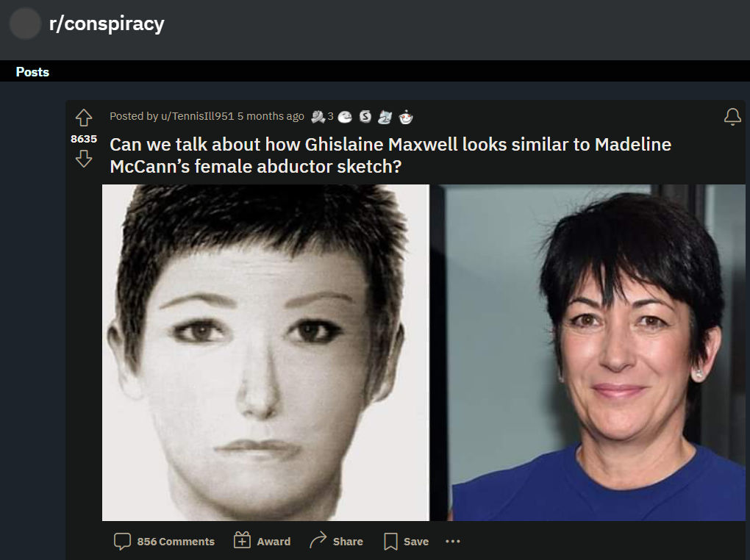Open the sketch image on the left

[x=265, y=353]
